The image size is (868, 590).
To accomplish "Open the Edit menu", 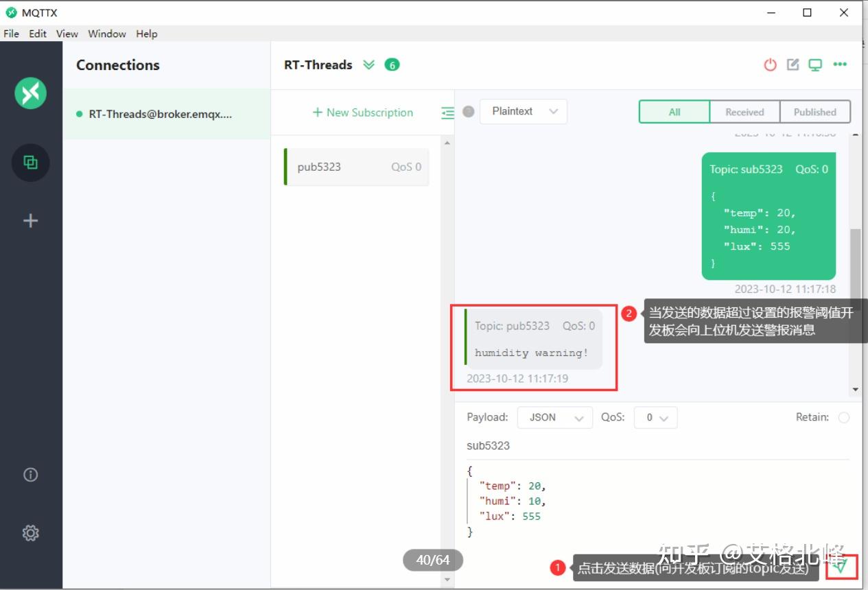I will [x=38, y=34].
